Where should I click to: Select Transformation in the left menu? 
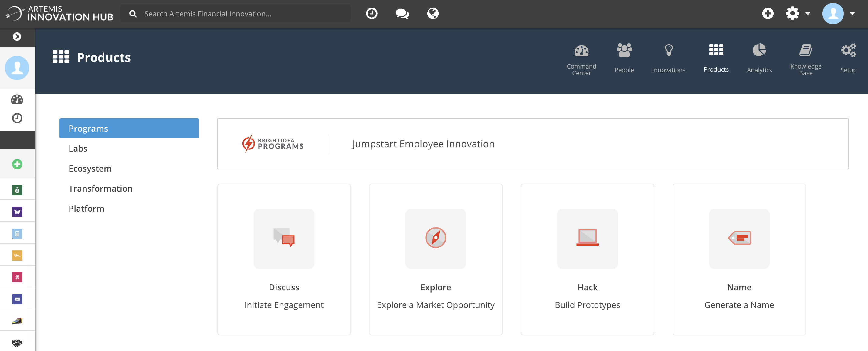point(100,189)
